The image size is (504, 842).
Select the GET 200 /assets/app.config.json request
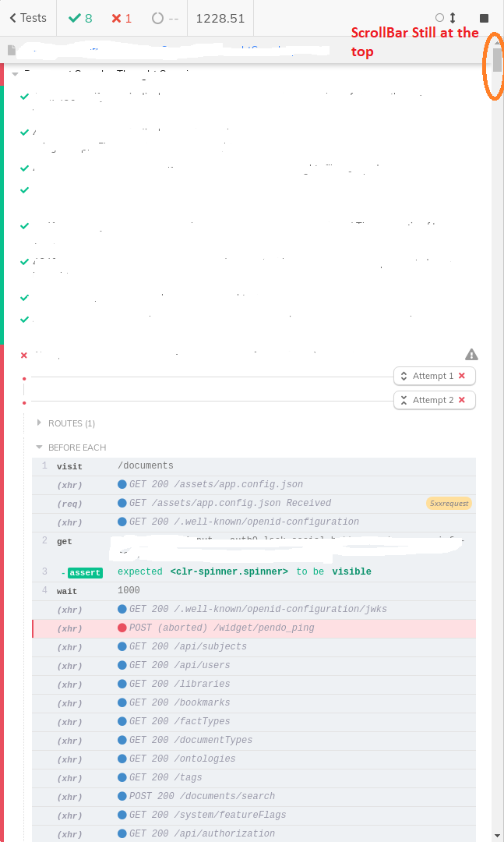(x=254, y=485)
